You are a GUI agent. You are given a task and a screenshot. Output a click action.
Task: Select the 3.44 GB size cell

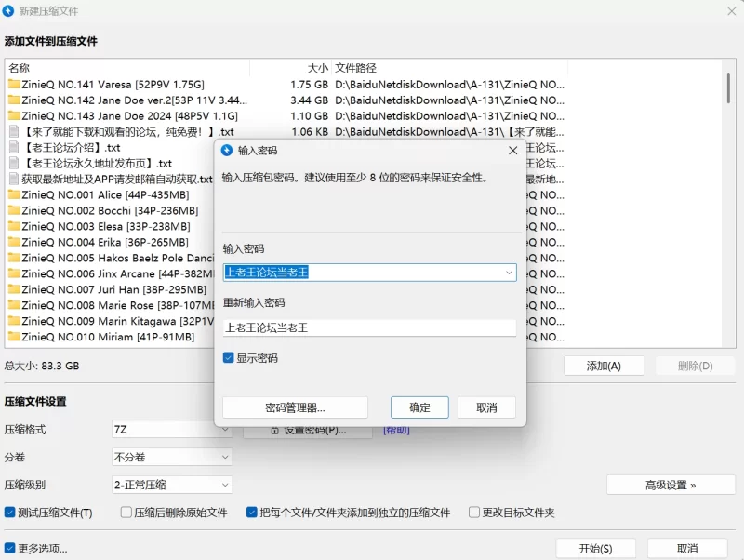click(310, 100)
